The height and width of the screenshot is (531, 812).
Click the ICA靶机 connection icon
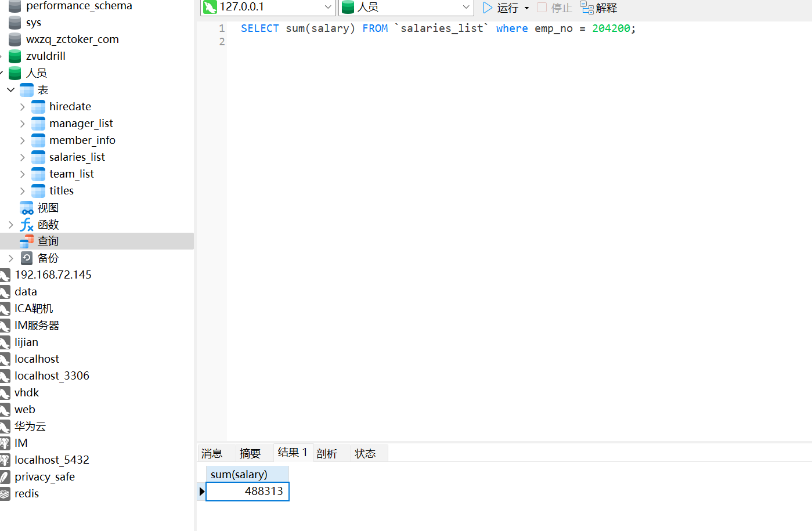pos(5,309)
